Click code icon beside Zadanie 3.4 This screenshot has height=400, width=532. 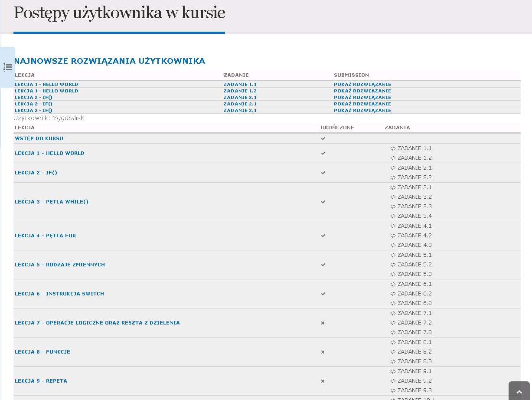click(393, 216)
